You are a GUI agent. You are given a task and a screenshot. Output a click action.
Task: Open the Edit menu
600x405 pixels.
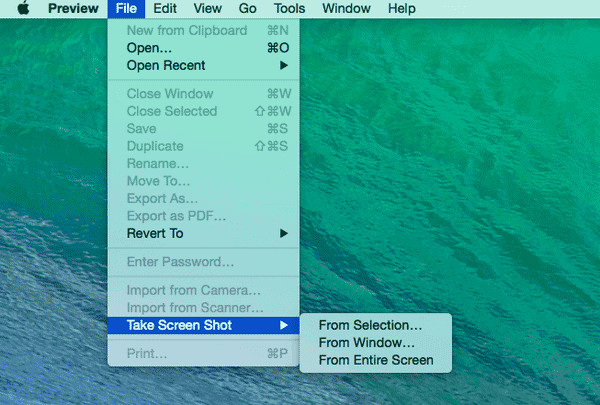(165, 8)
